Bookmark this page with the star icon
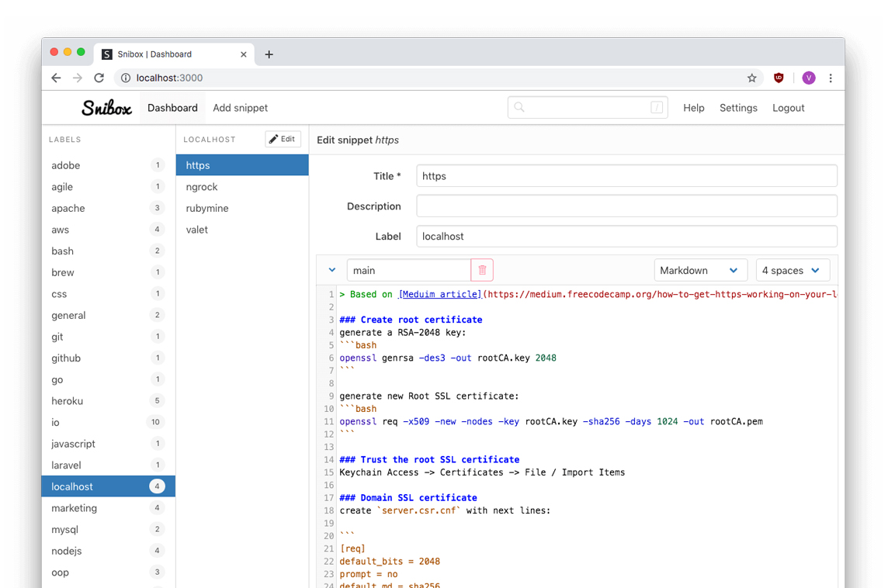Image resolution: width=888 pixels, height=588 pixels. pyautogui.click(x=751, y=78)
